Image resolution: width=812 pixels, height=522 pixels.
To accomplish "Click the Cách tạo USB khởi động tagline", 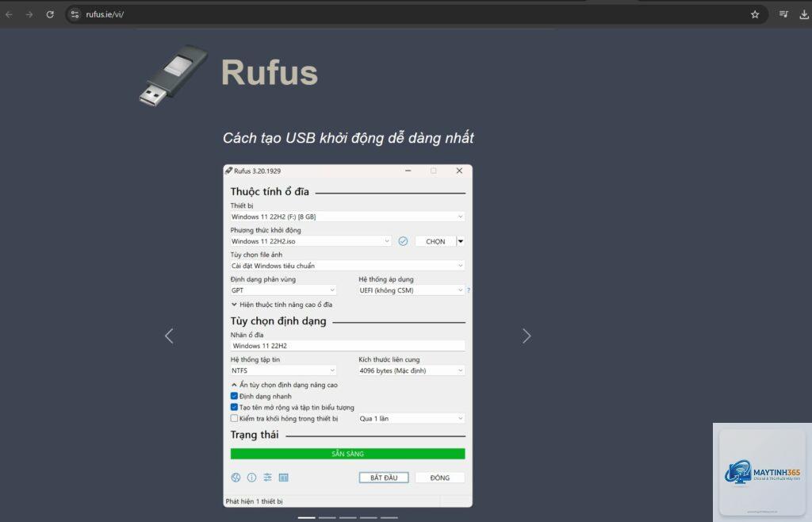I will [348, 138].
